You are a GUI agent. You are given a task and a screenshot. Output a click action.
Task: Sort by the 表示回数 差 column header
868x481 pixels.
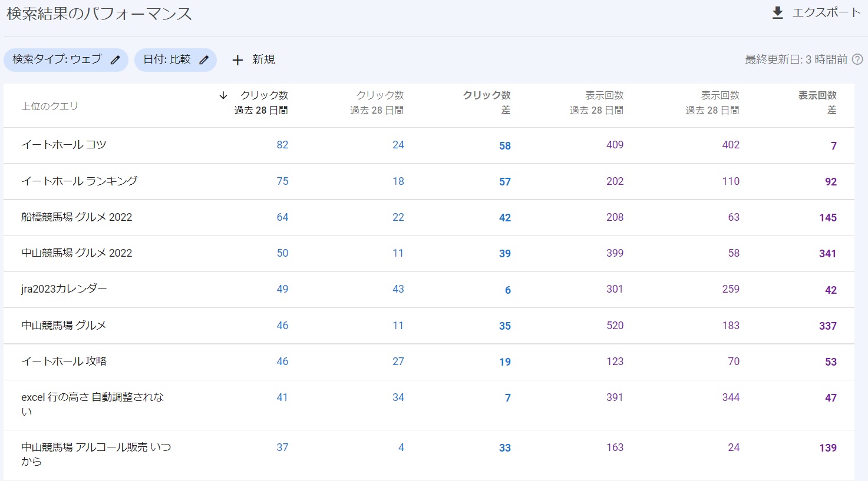click(x=817, y=102)
